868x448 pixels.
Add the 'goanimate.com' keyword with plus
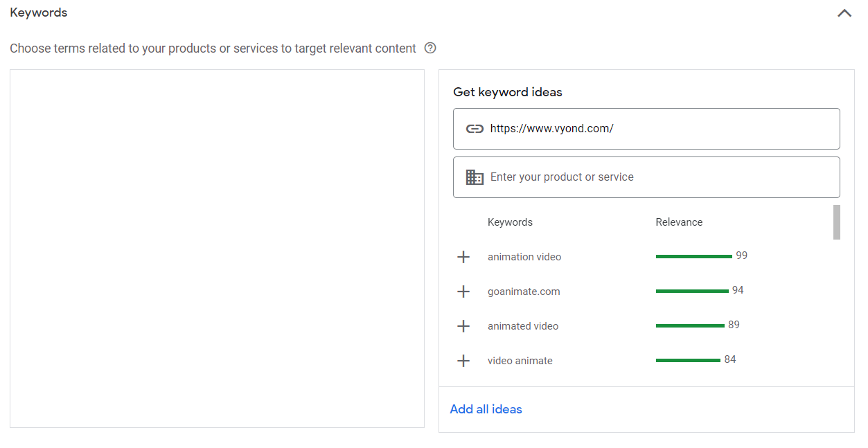463,292
